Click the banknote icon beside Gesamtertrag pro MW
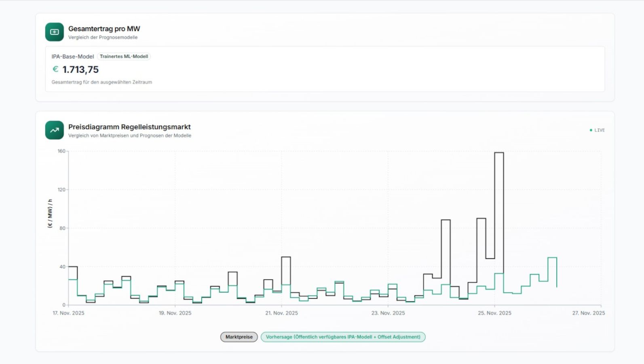Screen dimensions: 644x364 pos(54,32)
